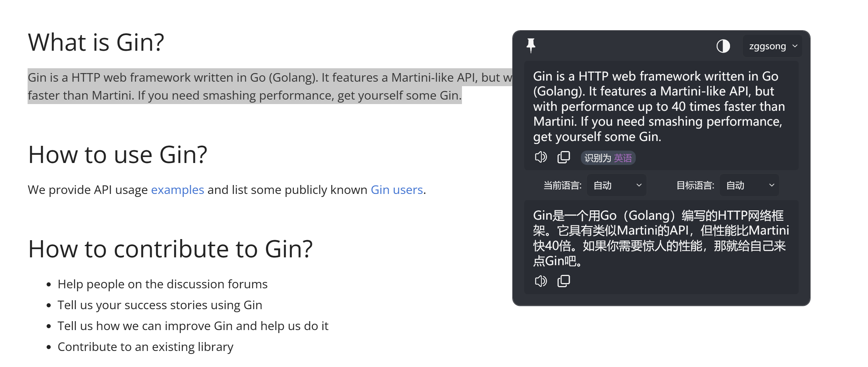
Task: Open the Gin users link
Action: [397, 190]
